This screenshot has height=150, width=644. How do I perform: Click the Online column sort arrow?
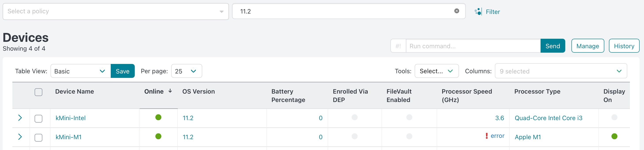tap(170, 91)
